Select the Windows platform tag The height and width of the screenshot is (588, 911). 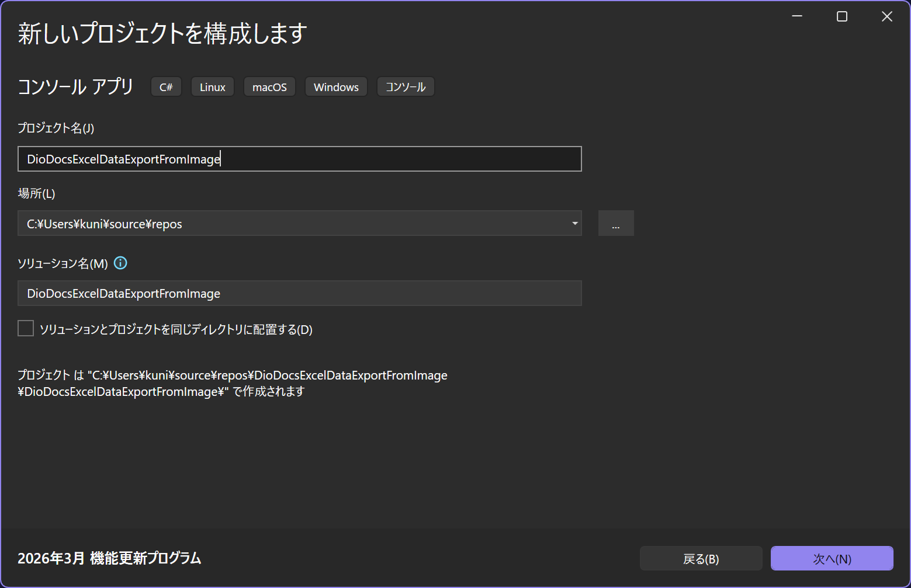[336, 87]
